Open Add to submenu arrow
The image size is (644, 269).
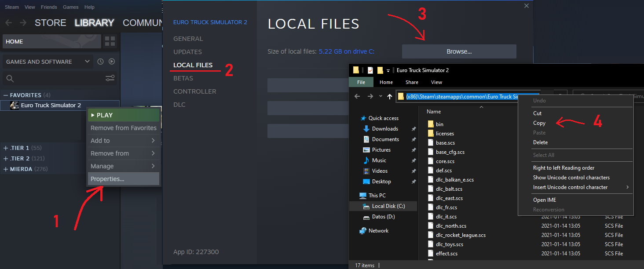click(x=153, y=141)
